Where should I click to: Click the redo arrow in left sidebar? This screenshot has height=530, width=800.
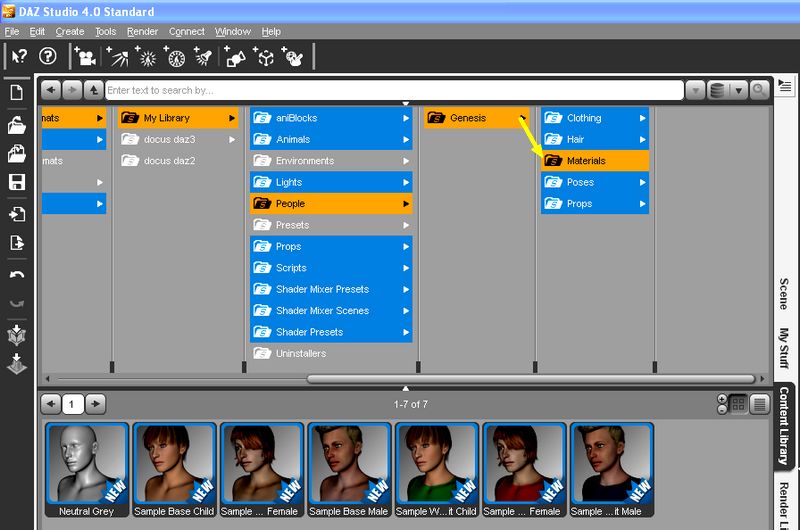pos(17,304)
